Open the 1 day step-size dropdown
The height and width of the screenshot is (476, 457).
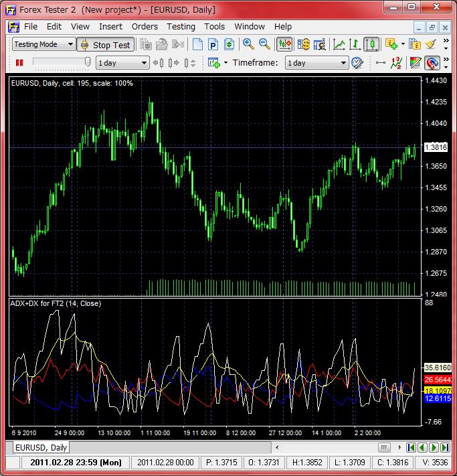pos(122,63)
